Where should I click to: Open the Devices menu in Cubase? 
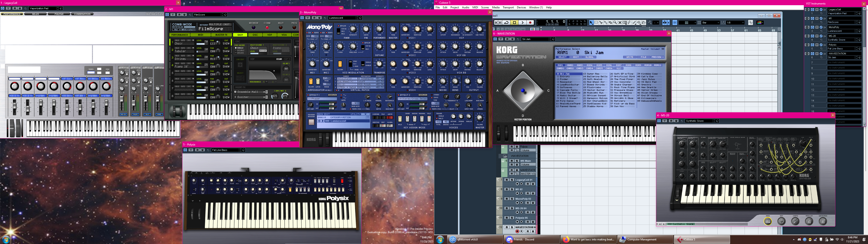(521, 7)
